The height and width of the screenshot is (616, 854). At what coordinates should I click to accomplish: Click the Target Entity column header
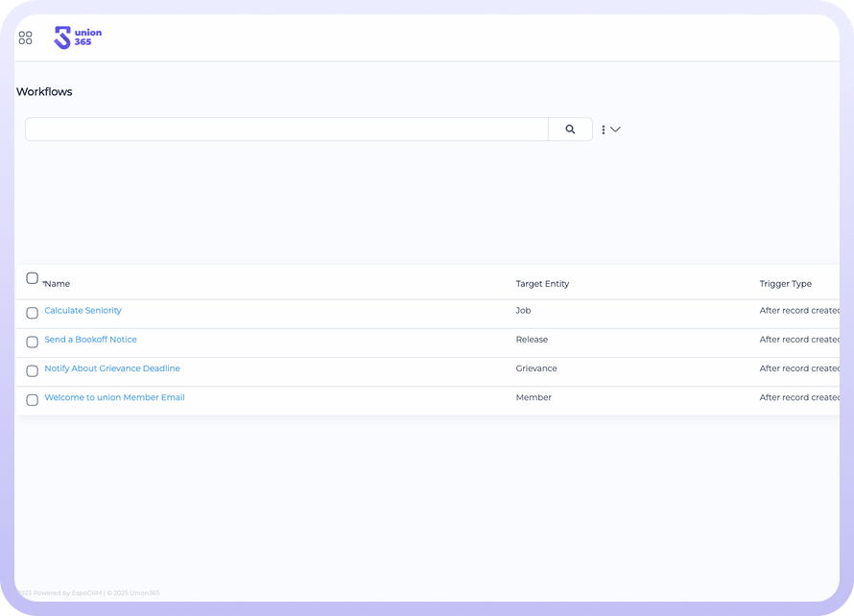pos(542,284)
